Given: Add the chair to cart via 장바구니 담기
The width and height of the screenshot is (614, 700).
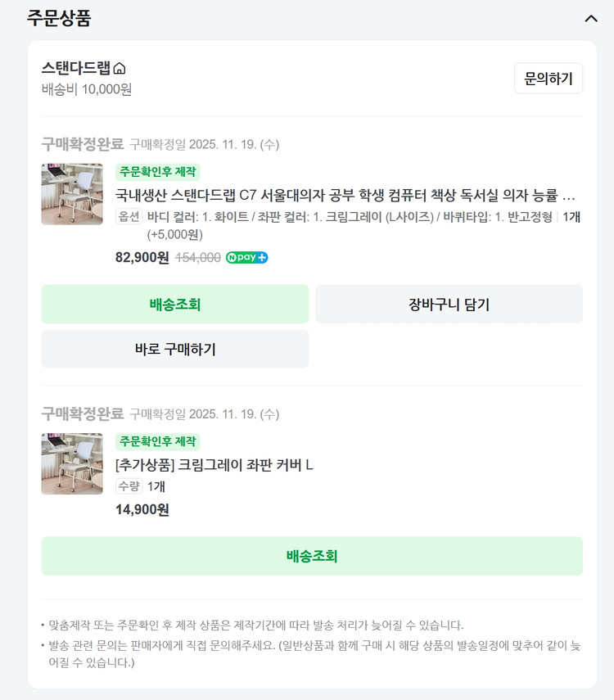Looking at the screenshot, I should click(x=447, y=303).
